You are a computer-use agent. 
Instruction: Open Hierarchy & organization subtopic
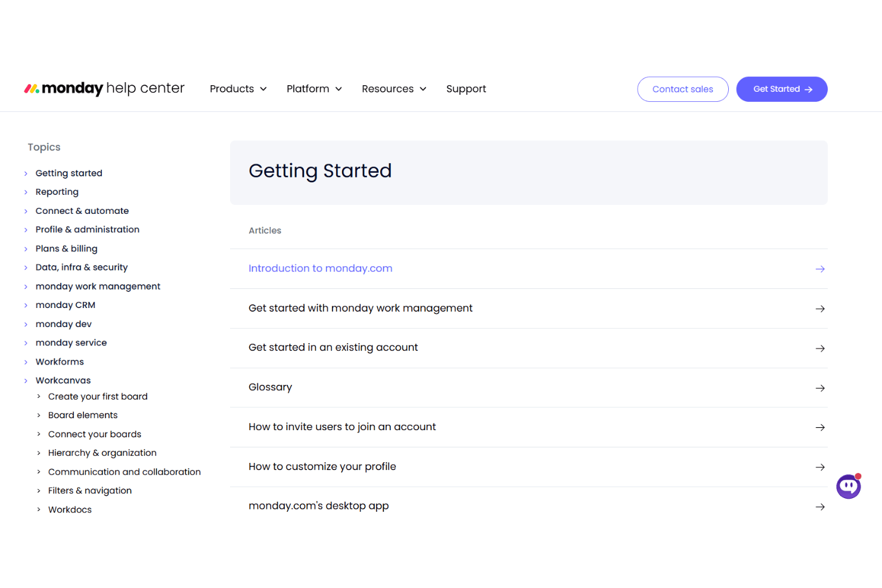click(103, 453)
